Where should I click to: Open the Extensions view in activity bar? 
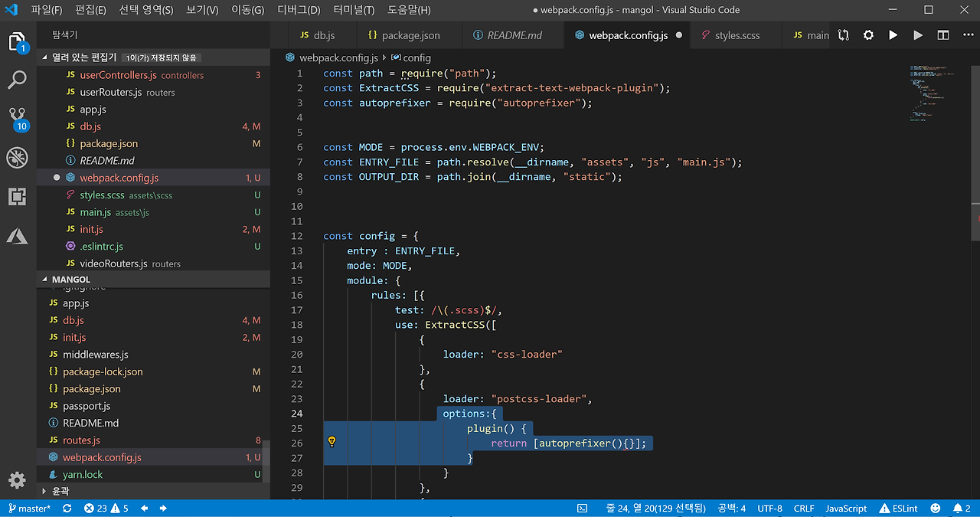pyautogui.click(x=17, y=197)
